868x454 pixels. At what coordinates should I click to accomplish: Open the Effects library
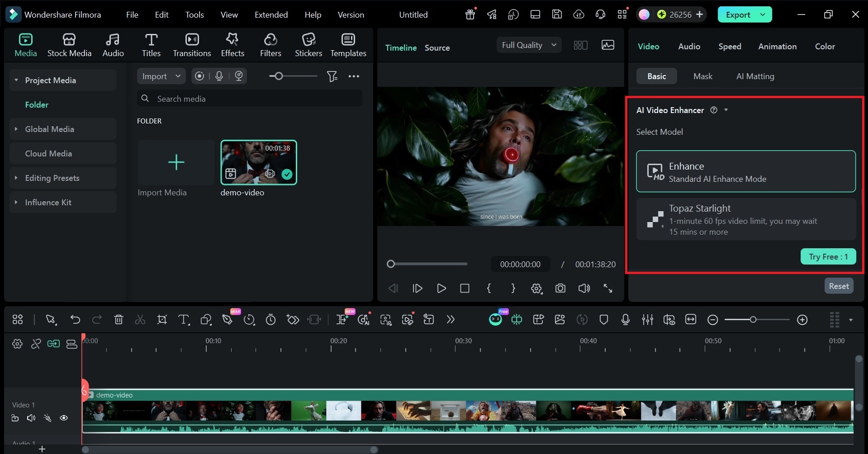point(232,44)
